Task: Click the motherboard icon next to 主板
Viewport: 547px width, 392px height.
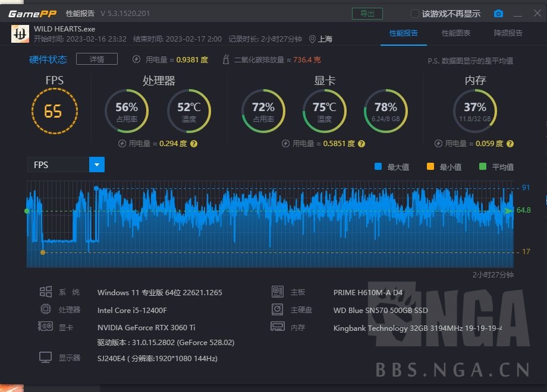Action: pyautogui.click(x=276, y=292)
